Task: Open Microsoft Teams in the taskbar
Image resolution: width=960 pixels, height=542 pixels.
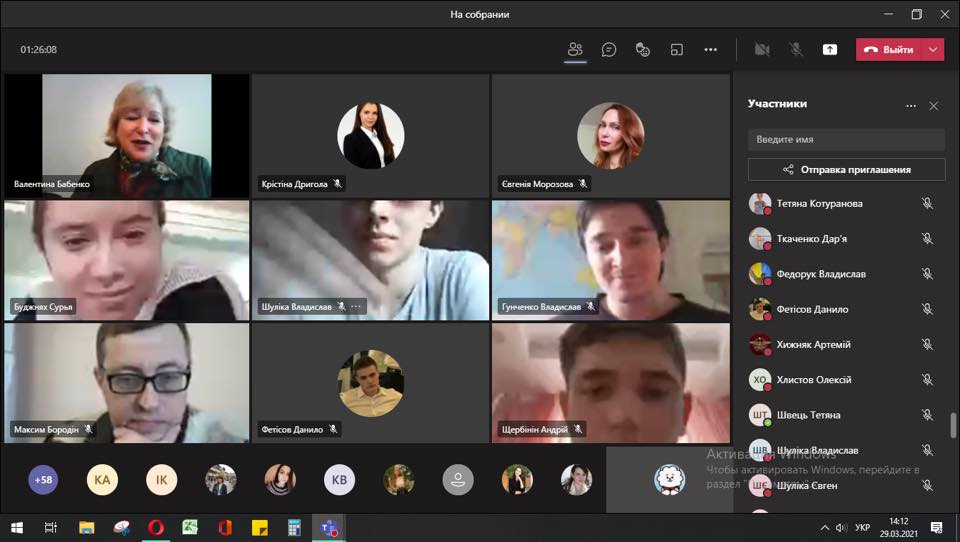Action: point(329,527)
